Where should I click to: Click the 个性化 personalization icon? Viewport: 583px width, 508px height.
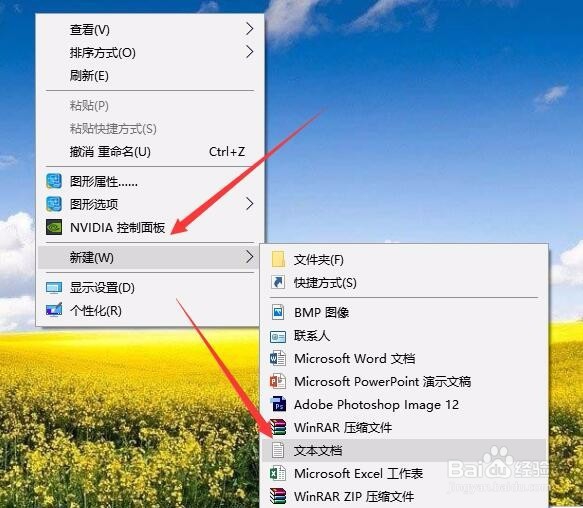tap(54, 310)
